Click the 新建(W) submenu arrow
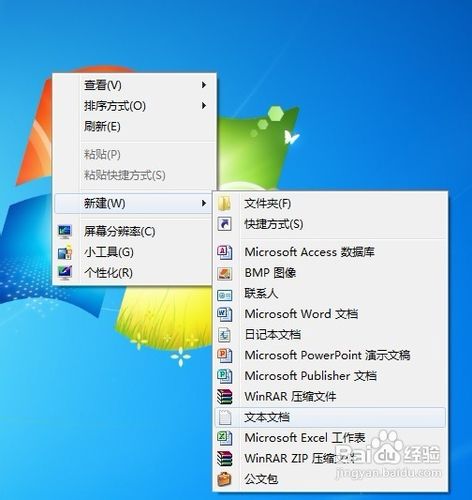Screen dimensions: 472x500 pyautogui.click(x=204, y=203)
